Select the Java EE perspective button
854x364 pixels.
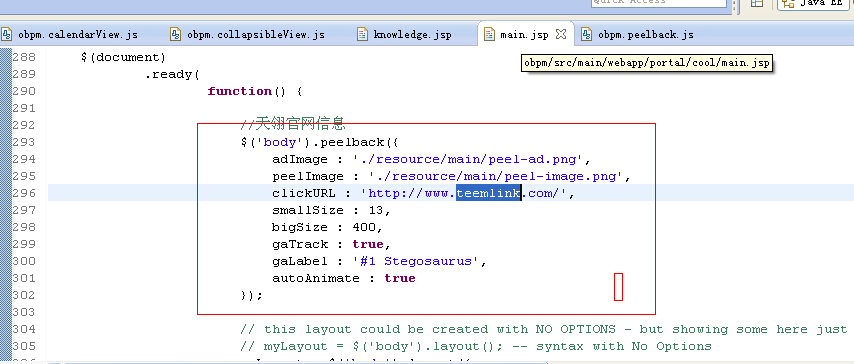point(813,3)
